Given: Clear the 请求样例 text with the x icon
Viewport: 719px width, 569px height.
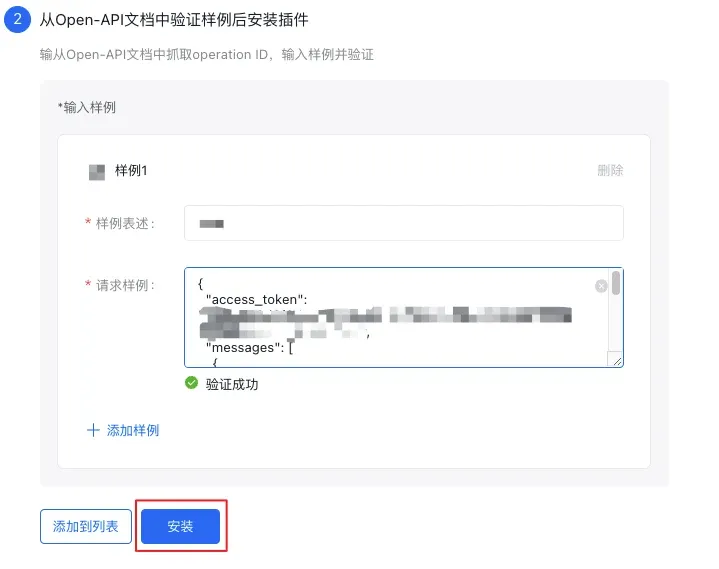Looking at the screenshot, I should pyautogui.click(x=601, y=286).
